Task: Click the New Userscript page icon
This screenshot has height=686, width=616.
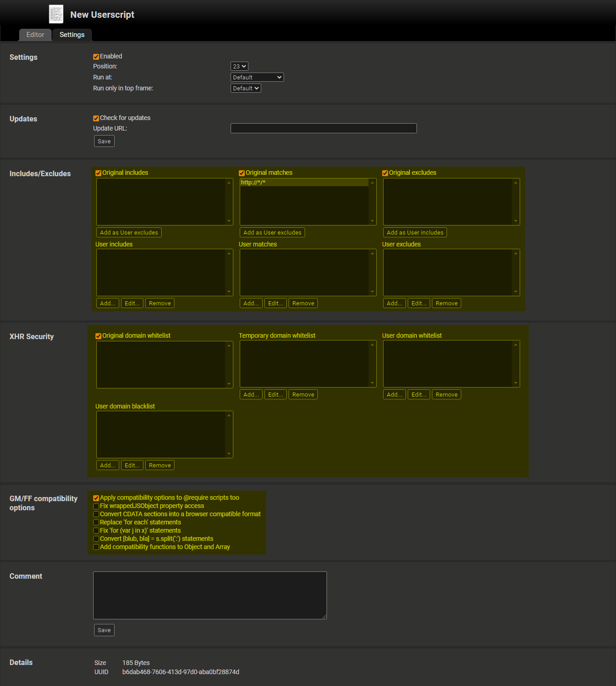Action: coord(56,14)
